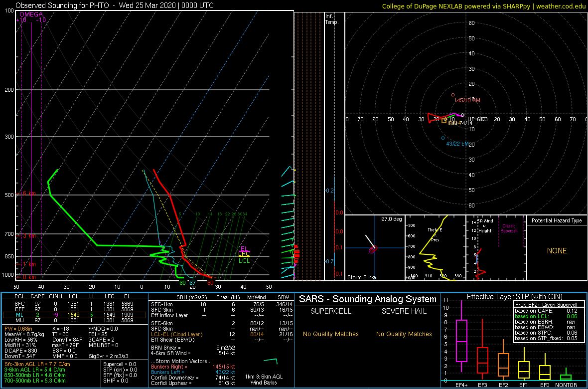Click the SR Wind v. Height inset title
Viewport: 588px width, 389px height.
[x=484, y=225]
